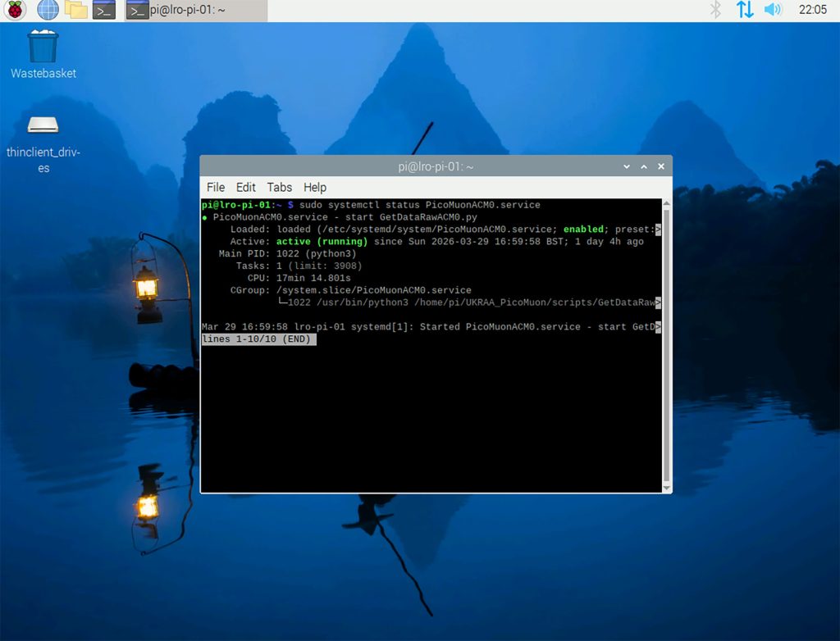Open the terminal File menu

[216, 187]
